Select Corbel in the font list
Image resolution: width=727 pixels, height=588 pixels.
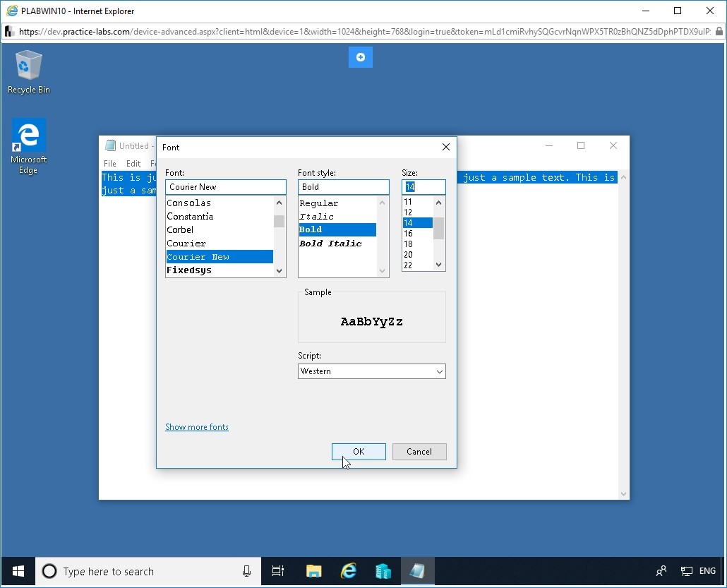click(x=220, y=230)
